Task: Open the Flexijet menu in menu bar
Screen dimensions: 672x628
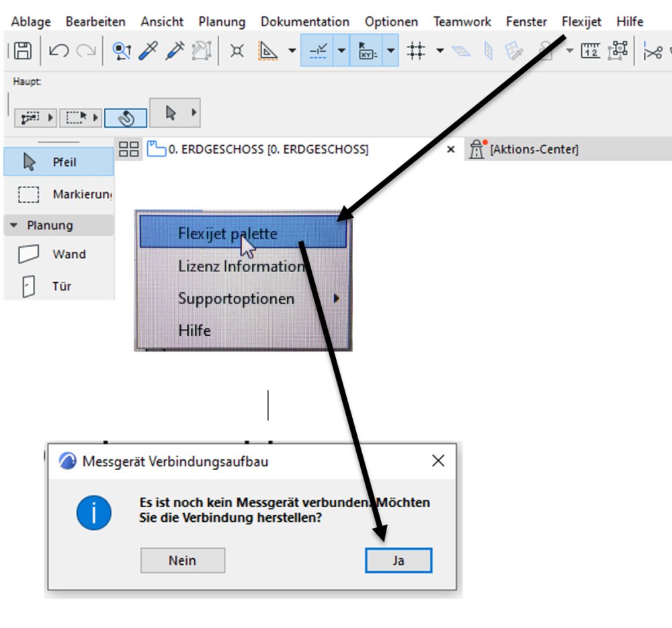Action: [x=581, y=21]
